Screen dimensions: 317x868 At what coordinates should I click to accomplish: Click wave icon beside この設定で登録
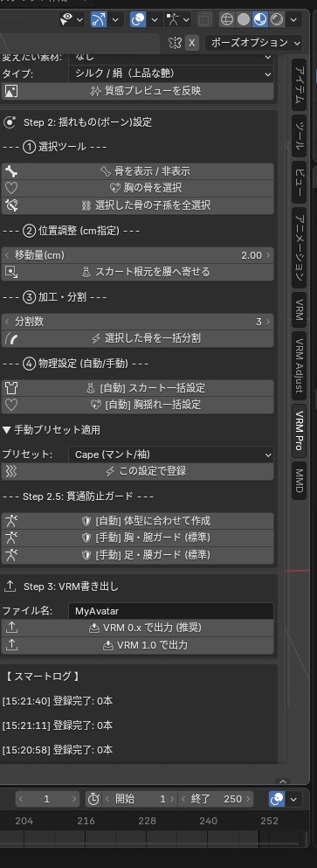(11, 472)
